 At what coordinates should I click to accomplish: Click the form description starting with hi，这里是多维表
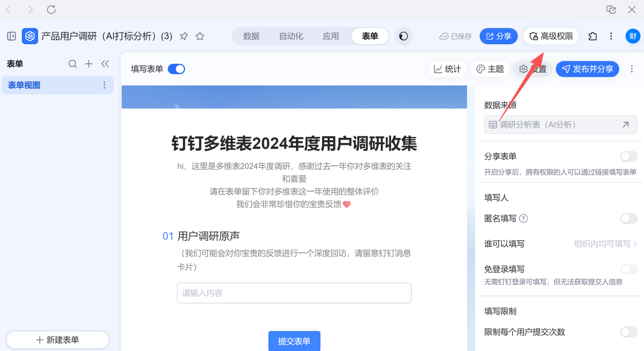tap(294, 185)
